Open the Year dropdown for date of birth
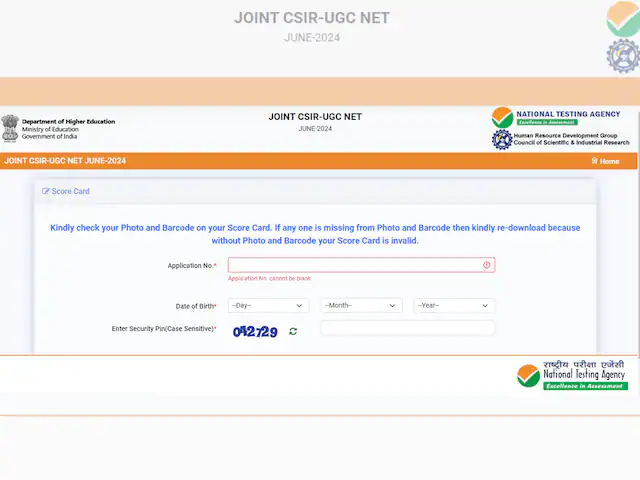The image size is (640, 480). pyautogui.click(x=454, y=306)
